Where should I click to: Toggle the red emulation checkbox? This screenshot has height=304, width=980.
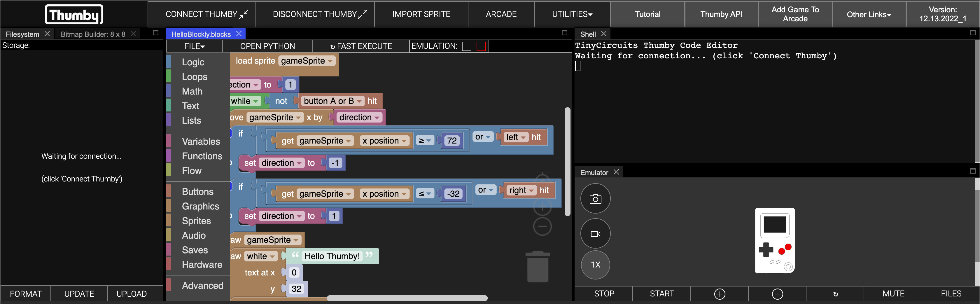pyautogui.click(x=481, y=46)
